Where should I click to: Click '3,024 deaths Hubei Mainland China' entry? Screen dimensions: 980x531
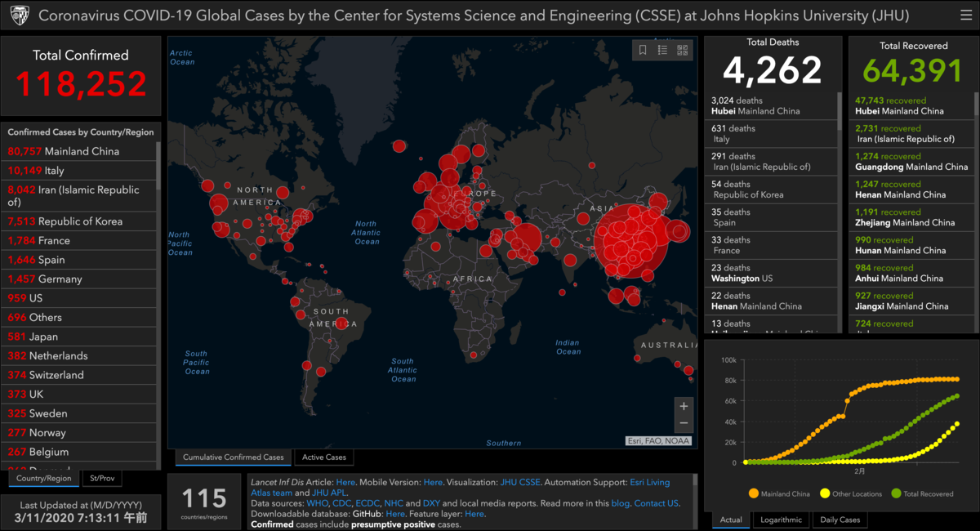click(x=771, y=106)
